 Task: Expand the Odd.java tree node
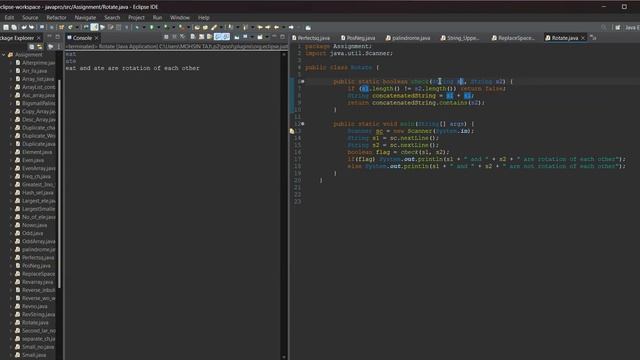click(11, 233)
